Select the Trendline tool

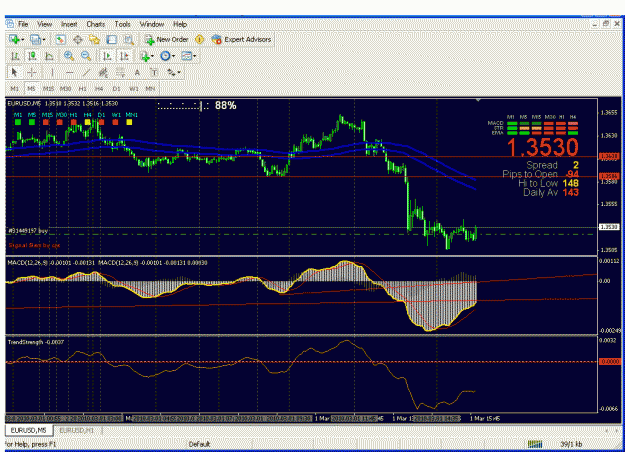click(86, 73)
